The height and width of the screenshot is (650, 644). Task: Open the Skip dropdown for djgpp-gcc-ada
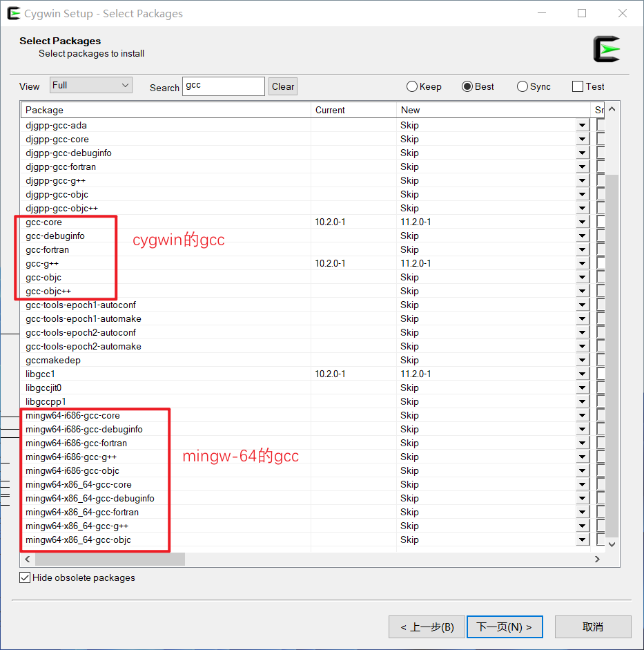[x=582, y=125]
